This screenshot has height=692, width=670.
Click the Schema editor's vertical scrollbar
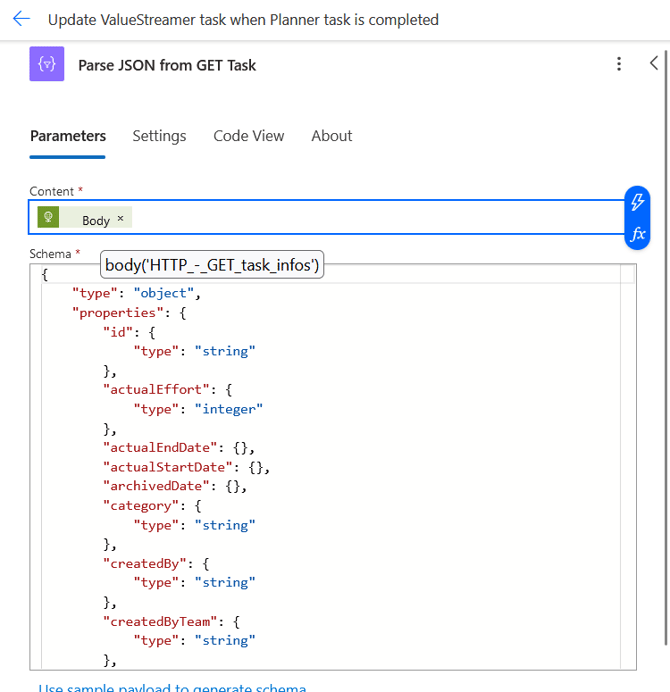629,450
